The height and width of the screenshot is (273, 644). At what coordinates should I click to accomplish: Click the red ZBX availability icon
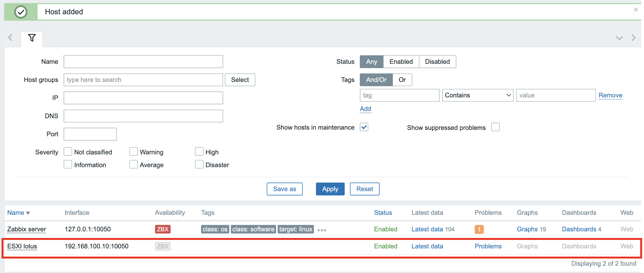pos(162,229)
